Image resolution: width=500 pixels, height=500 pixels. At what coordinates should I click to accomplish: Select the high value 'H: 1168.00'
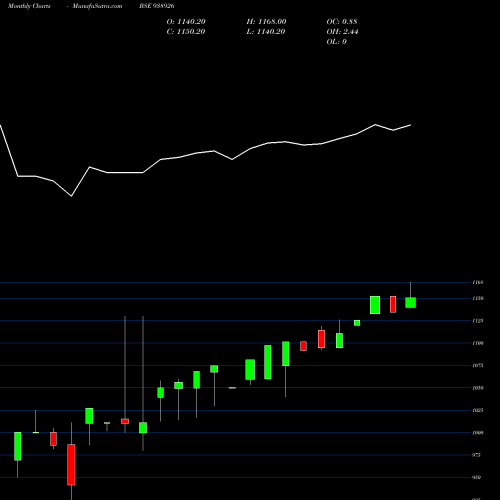(x=266, y=22)
